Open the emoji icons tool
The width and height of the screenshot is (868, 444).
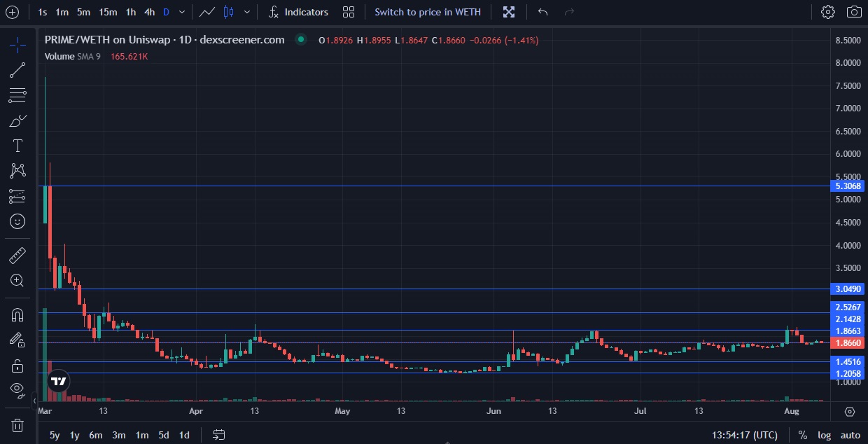pyautogui.click(x=17, y=221)
